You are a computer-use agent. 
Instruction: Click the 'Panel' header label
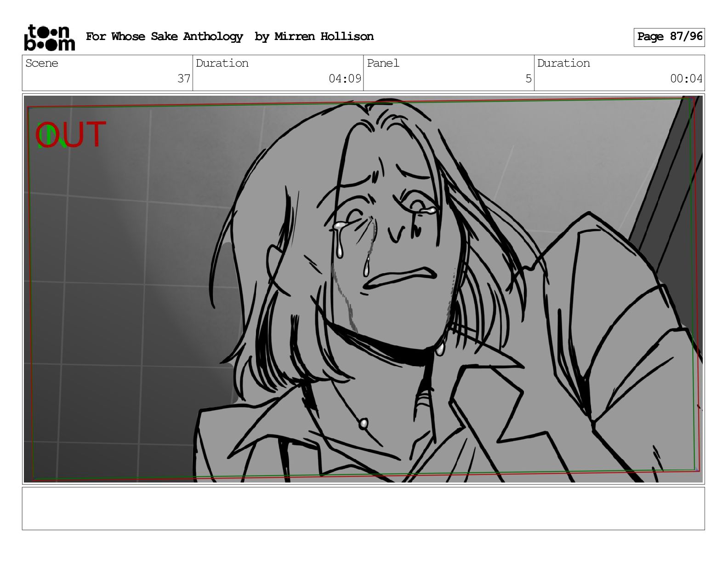click(383, 63)
